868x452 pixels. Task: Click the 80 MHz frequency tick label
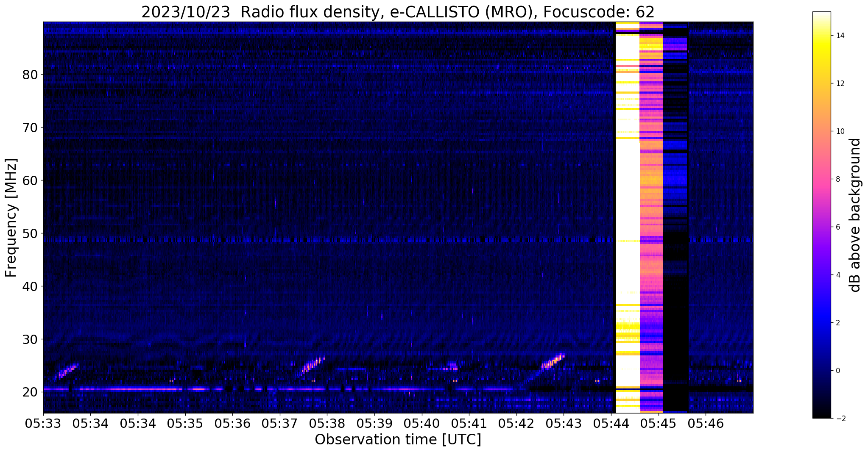(30, 75)
